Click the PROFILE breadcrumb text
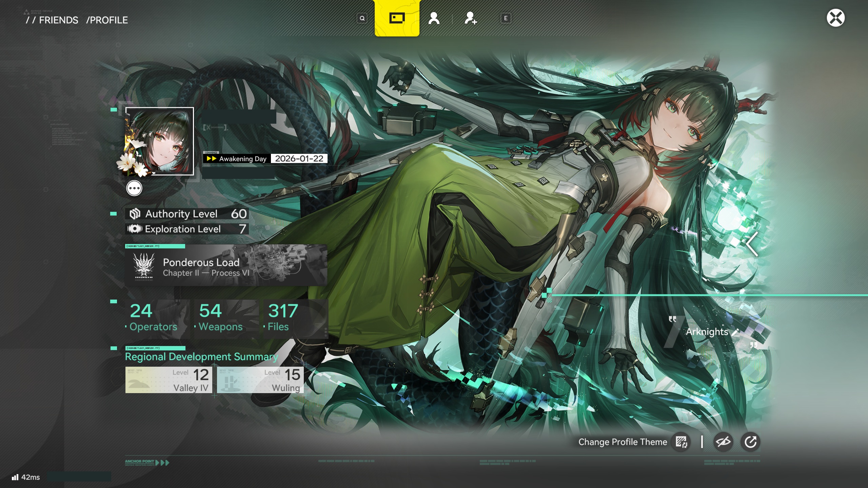This screenshot has width=868, height=488. click(x=107, y=20)
